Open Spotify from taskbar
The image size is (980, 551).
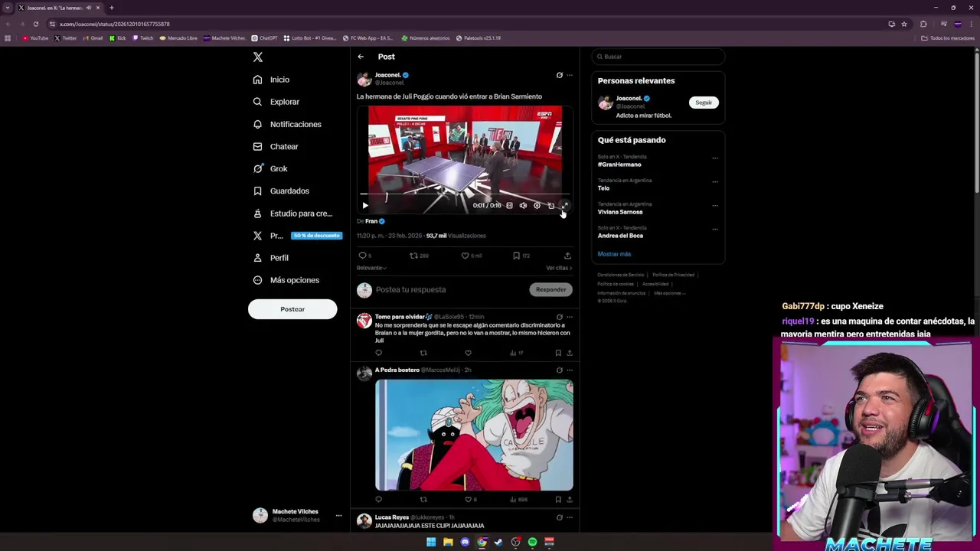(532, 542)
